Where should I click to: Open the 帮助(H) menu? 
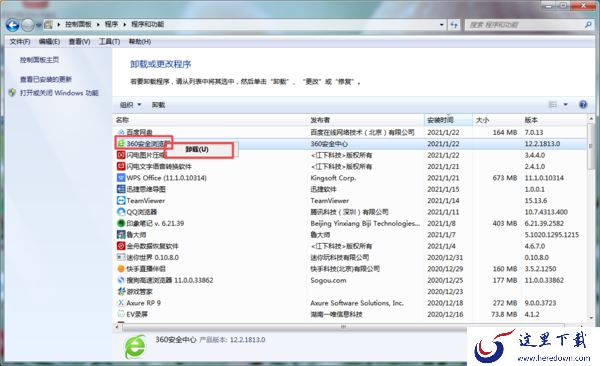tap(140, 41)
